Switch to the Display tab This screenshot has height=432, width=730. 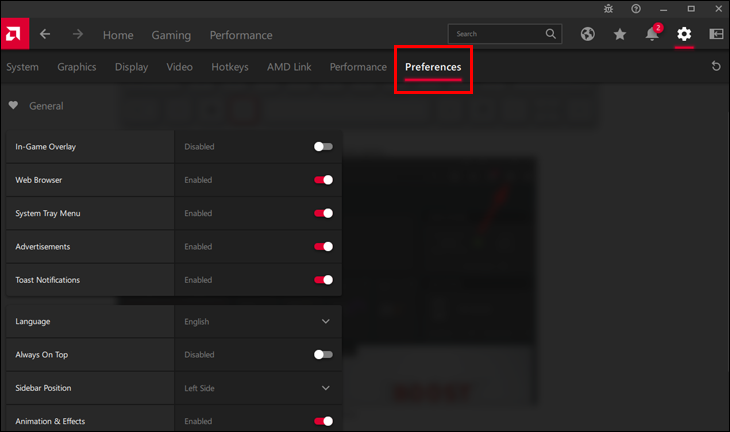[131, 67]
